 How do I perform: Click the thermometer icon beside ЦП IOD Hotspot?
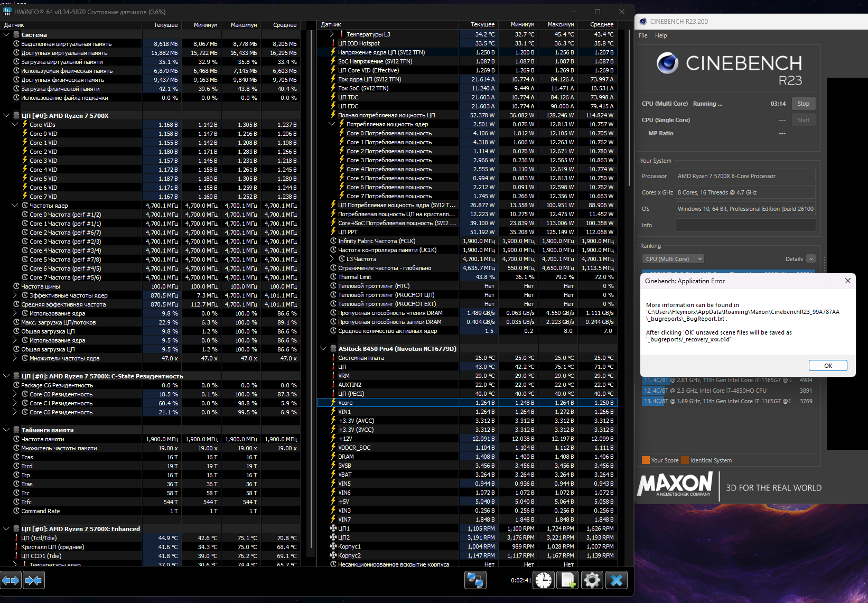[x=333, y=43]
